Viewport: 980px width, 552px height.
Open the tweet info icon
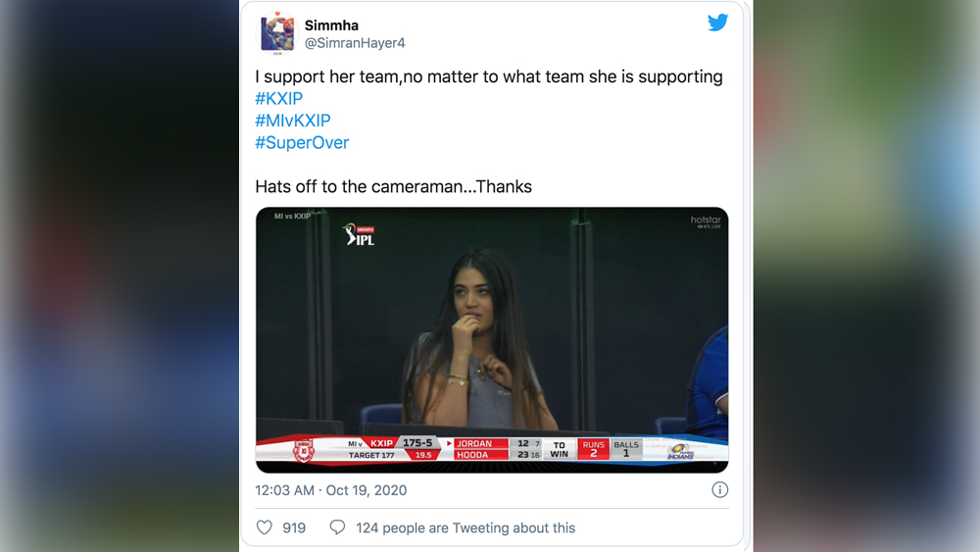[719, 490]
